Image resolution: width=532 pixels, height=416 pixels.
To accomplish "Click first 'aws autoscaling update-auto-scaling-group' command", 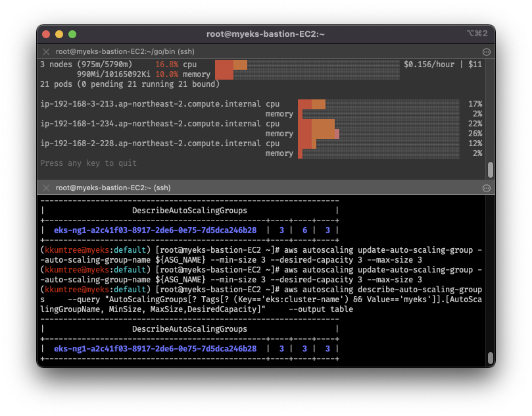I will pyautogui.click(x=378, y=250).
